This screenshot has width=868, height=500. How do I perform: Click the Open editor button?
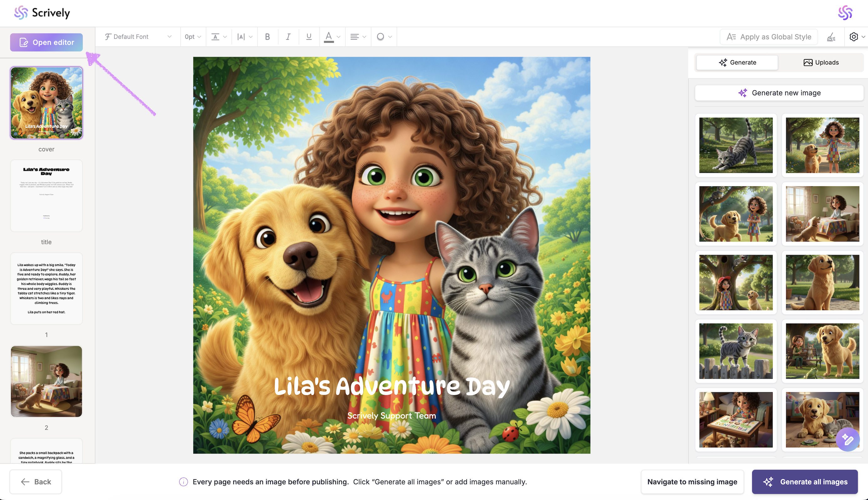(46, 42)
